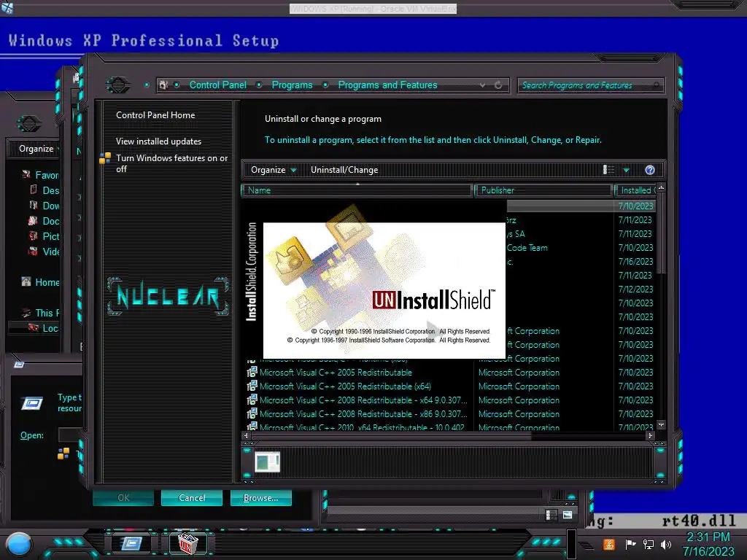This screenshot has width=747, height=560.
Task: Sort by the Publisher column header
Action: pyautogui.click(x=543, y=190)
